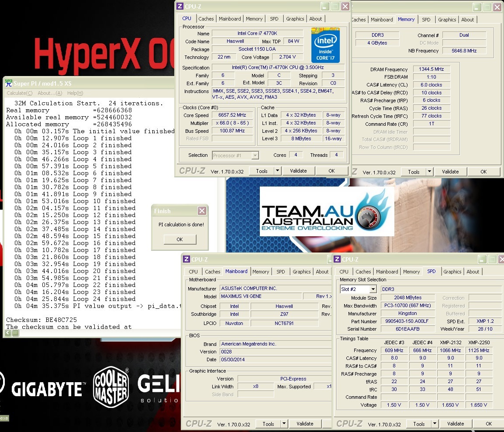Viewport: 504px width, 432px height.
Task: Click OK button in SPD window
Action: 489,424
